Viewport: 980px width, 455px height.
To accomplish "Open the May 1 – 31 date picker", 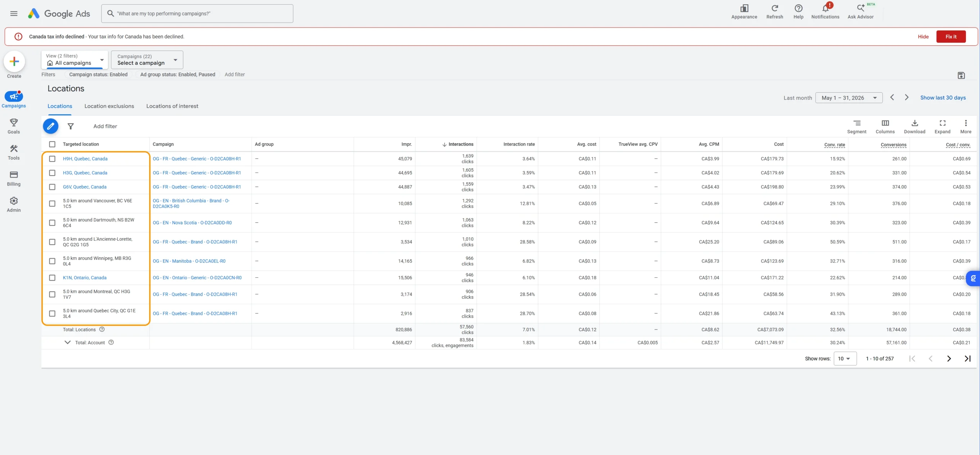I will coord(848,98).
